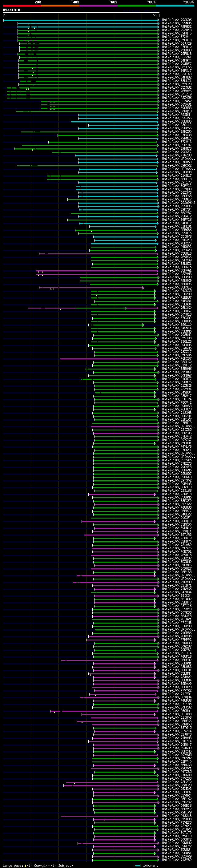Select the AV441910 query name
This screenshot has height=868, width=197.
point(11,10)
